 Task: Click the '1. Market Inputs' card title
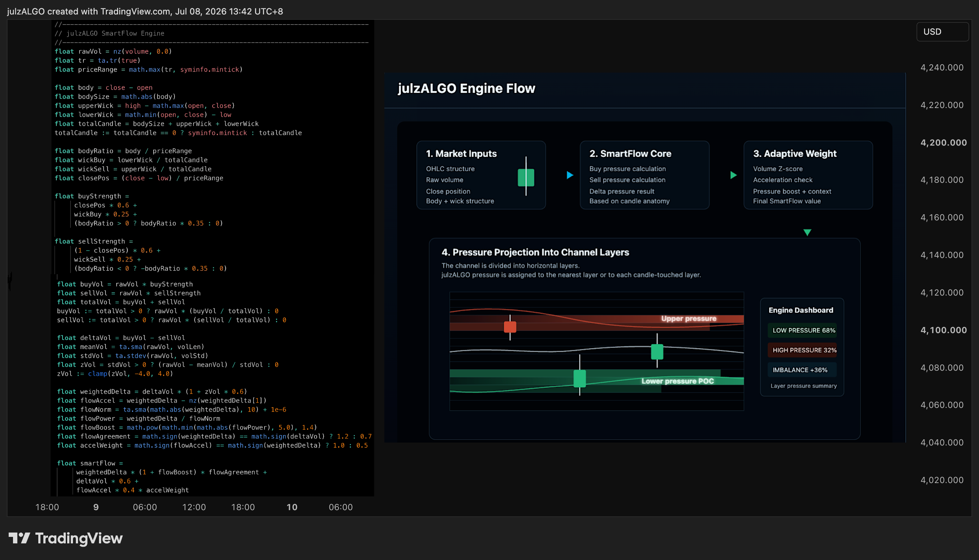(x=461, y=154)
